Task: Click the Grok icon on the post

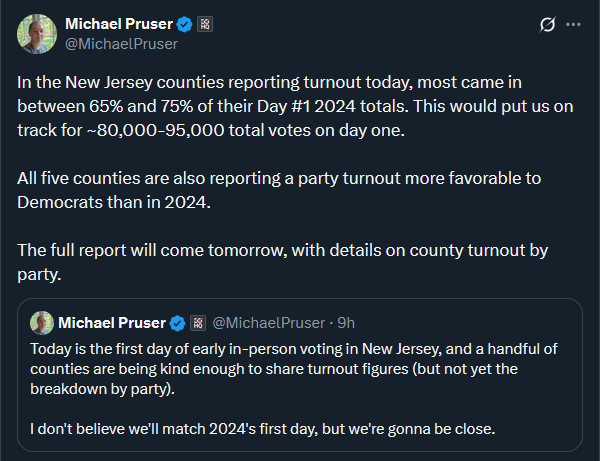Action: coord(547,24)
